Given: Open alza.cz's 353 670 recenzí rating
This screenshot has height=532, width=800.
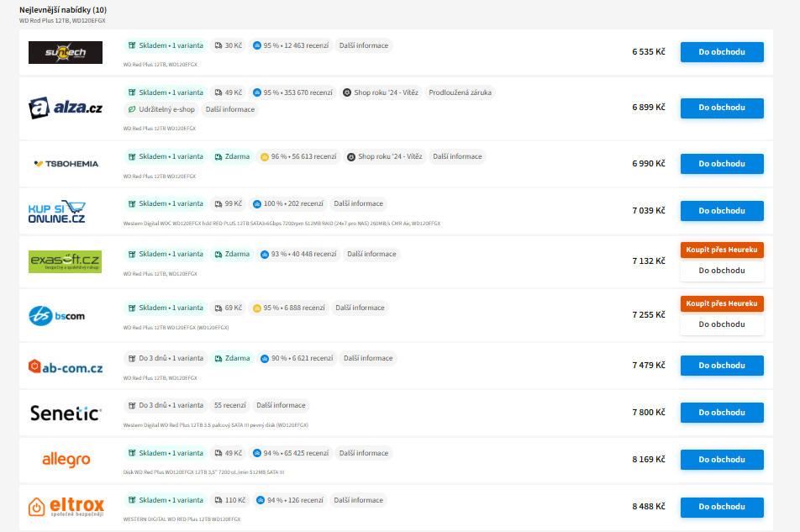Looking at the screenshot, I should (x=292, y=92).
